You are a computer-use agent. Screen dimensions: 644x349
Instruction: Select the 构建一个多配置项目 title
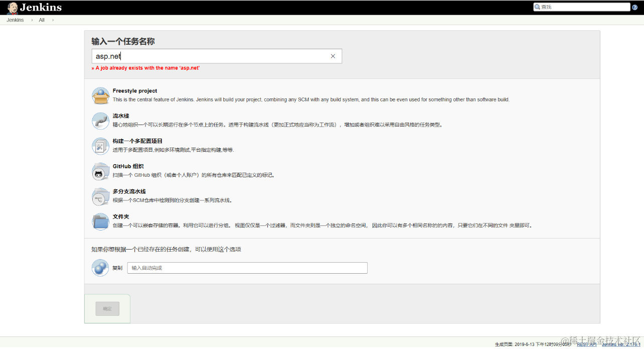[x=137, y=141]
